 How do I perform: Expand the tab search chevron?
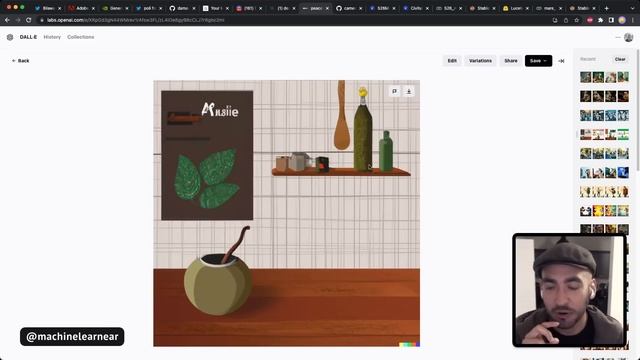click(x=633, y=8)
